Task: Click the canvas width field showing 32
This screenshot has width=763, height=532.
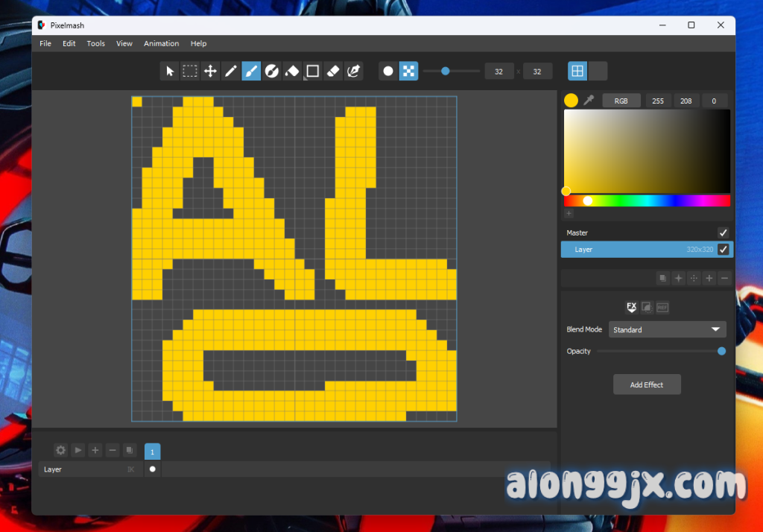Action: (498, 72)
